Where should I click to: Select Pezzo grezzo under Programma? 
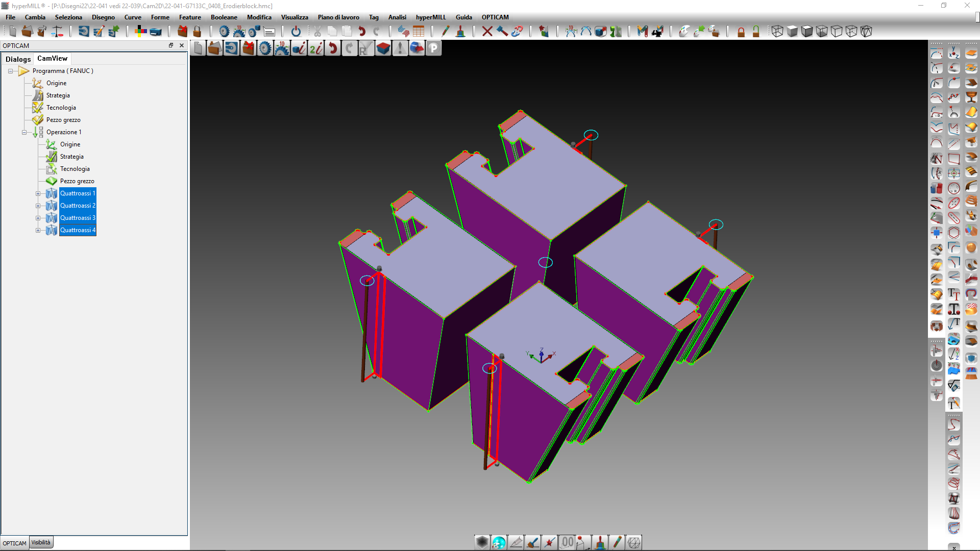pos(63,120)
